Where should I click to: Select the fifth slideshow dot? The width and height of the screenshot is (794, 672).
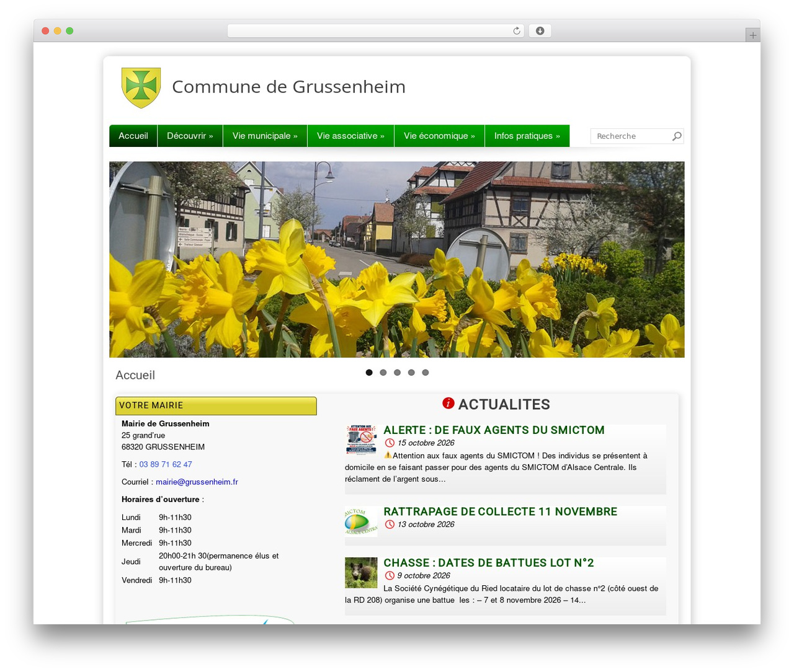pyautogui.click(x=426, y=373)
